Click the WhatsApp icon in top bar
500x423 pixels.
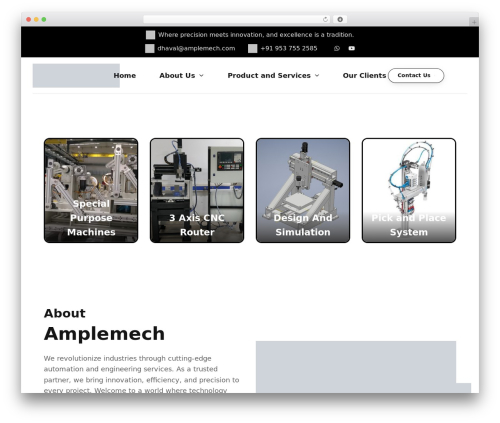tap(337, 48)
